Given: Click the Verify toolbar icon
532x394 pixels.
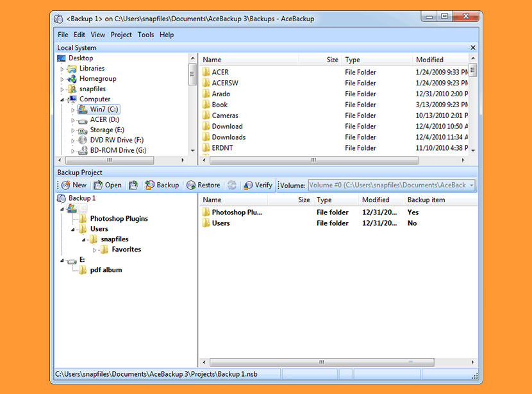Looking at the screenshot, I should click(248, 185).
